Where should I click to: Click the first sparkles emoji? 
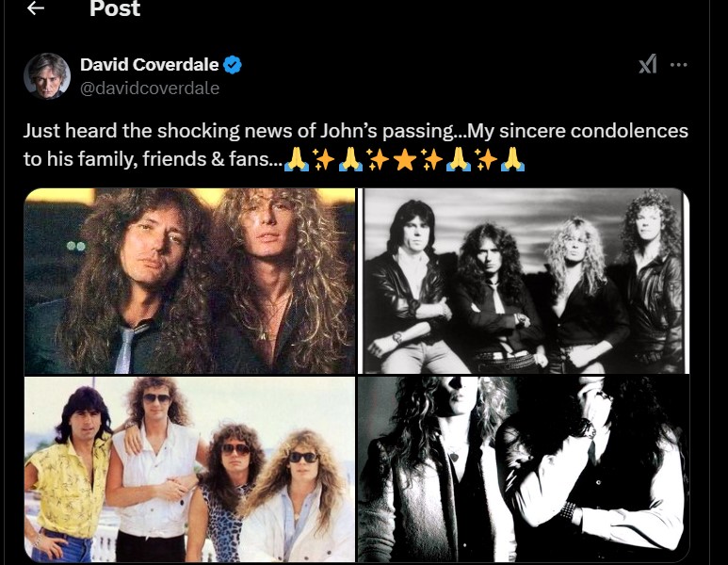(x=323, y=160)
